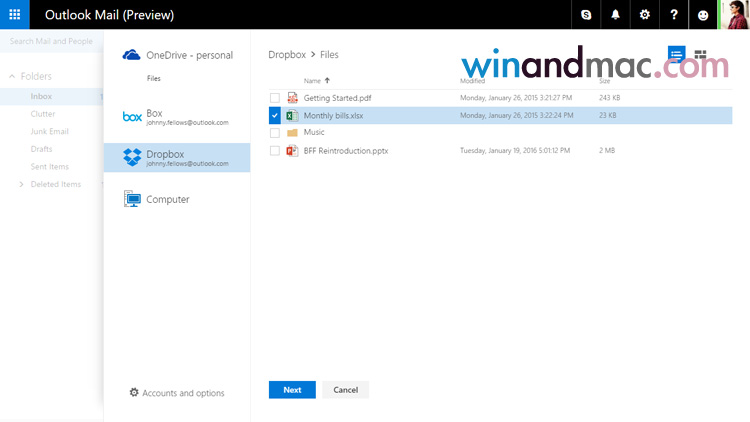Sort files by Name column header
The height and width of the screenshot is (422, 750).
coord(313,80)
